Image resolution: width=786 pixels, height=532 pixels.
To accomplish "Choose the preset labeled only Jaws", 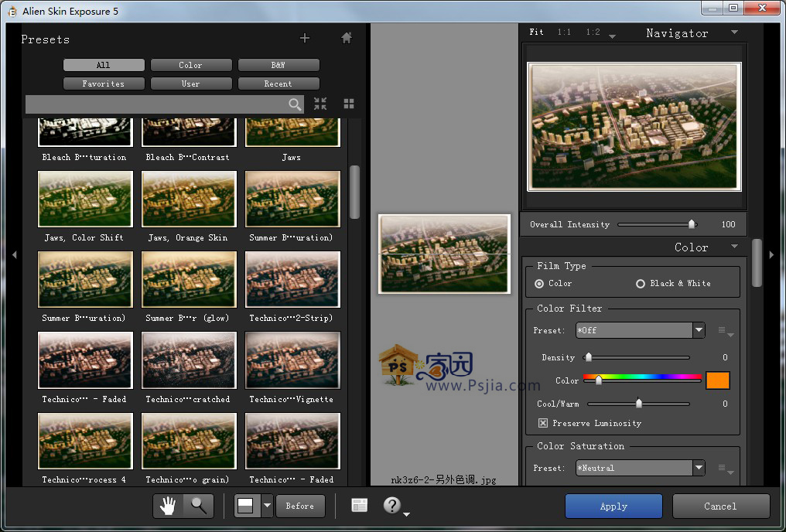I will (292, 133).
